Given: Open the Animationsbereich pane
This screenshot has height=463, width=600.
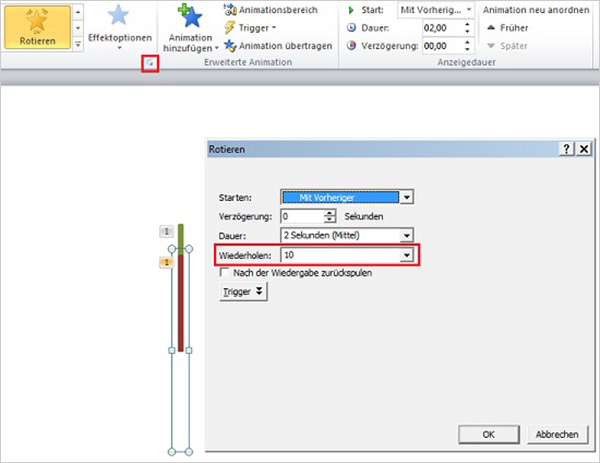Looking at the screenshot, I should [x=271, y=10].
